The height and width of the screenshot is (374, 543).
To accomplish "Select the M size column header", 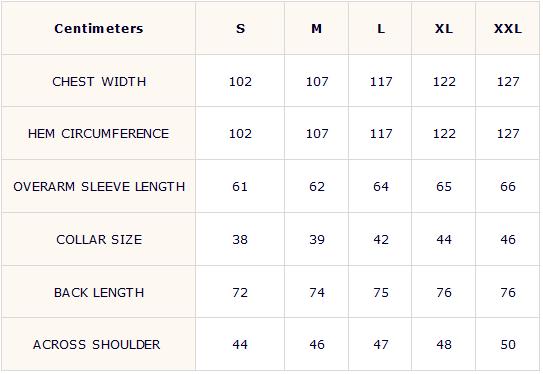I will click(x=317, y=28).
